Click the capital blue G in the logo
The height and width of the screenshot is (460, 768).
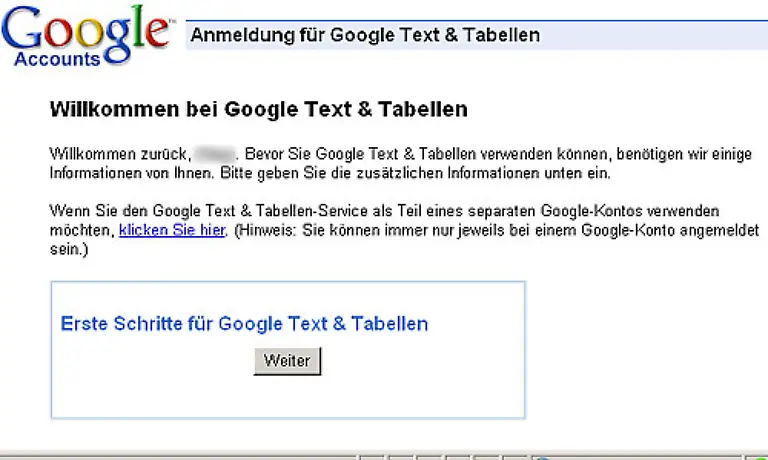22,28
